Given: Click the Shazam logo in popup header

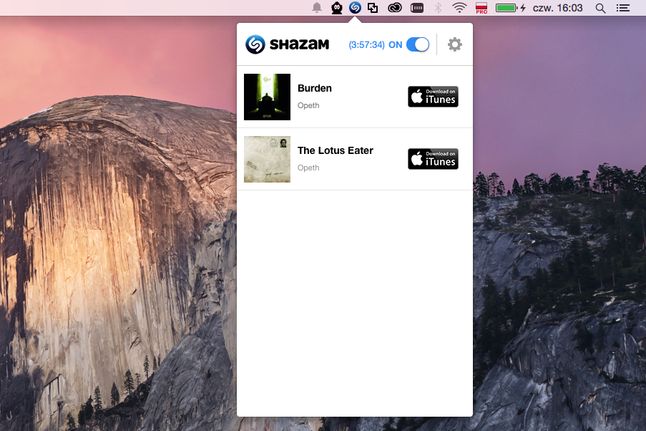Looking at the screenshot, I should coord(287,44).
